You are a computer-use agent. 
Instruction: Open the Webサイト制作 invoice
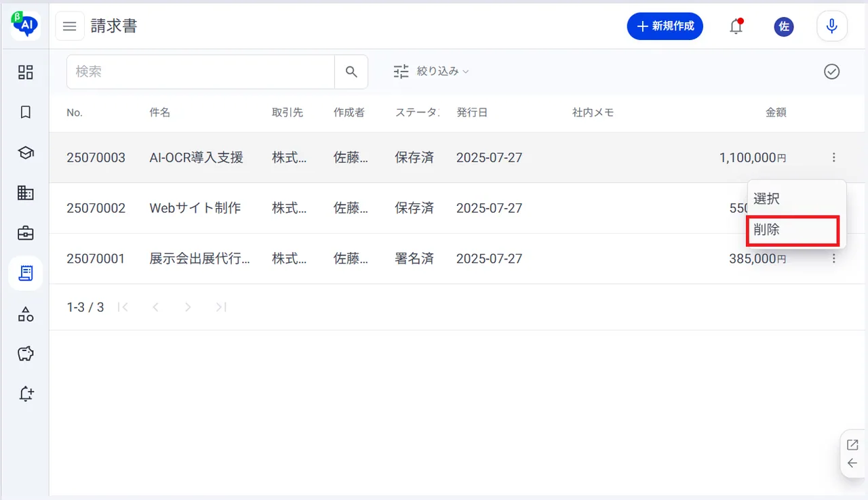pyautogui.click(x=195, y=208)
